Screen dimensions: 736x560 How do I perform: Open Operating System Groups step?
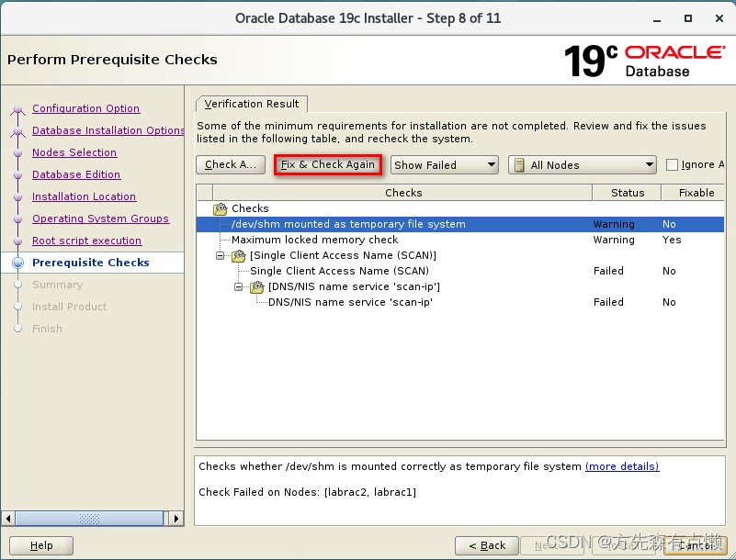pyautogui.click(x=100, y=218)
